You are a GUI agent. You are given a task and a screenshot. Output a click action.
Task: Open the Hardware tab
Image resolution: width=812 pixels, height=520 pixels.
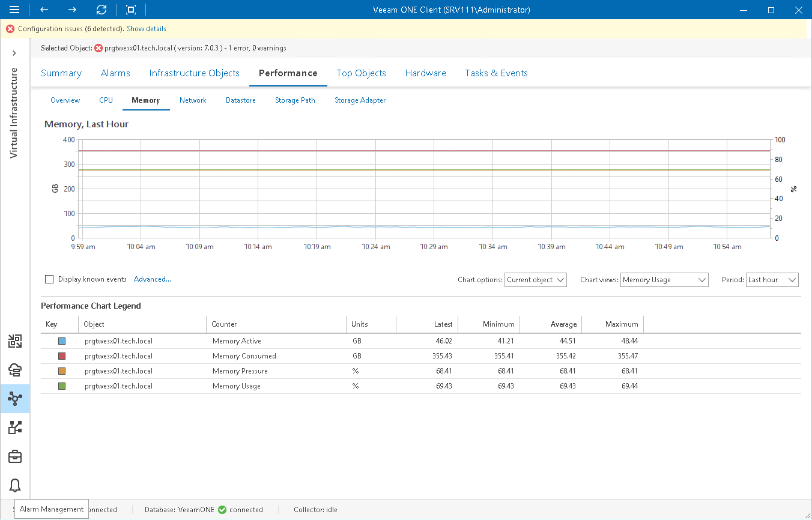pos(426,73)
